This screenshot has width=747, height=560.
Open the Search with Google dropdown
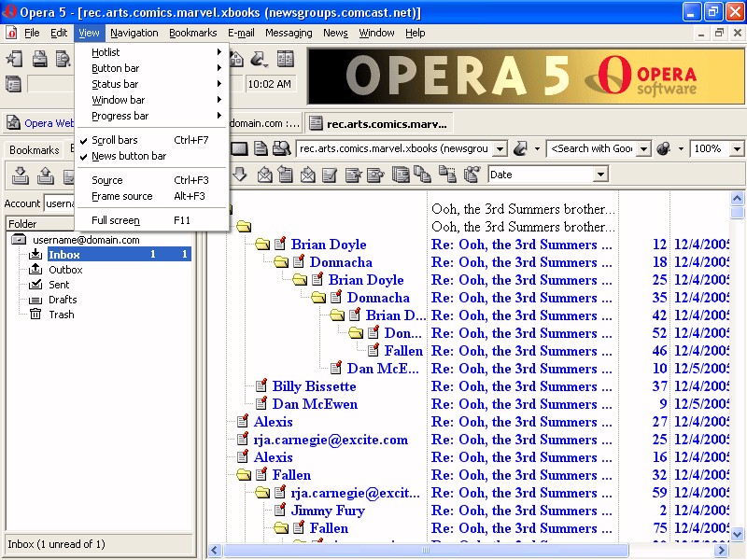pyautogui.click(x=643, y=149)
